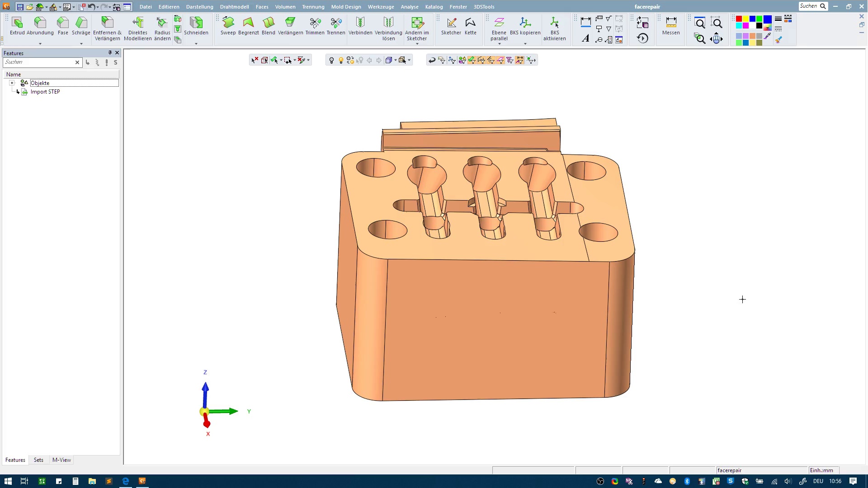The height and width of the screenshot is (488, 868).
Task: Expand the Objekte tree node
Action: pos(12,83)
